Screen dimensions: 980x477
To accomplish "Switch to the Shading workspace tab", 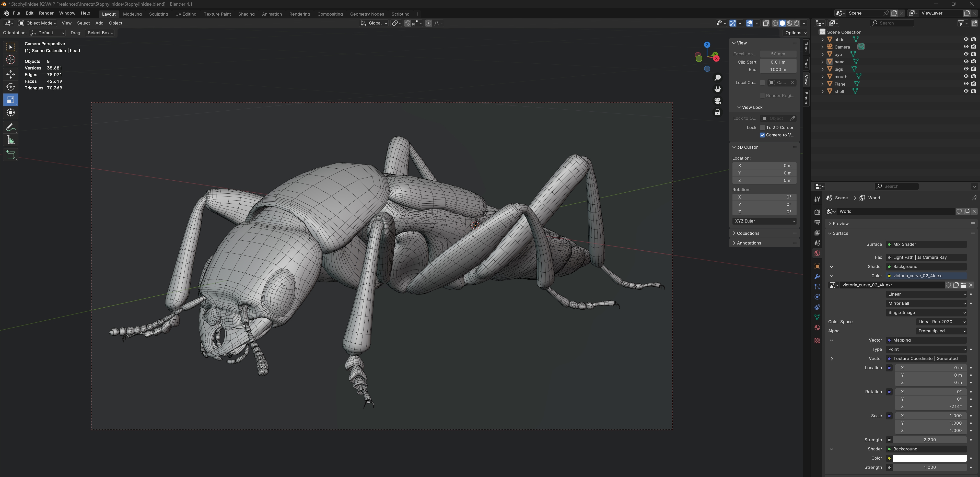I will click(x=246, y=14).
